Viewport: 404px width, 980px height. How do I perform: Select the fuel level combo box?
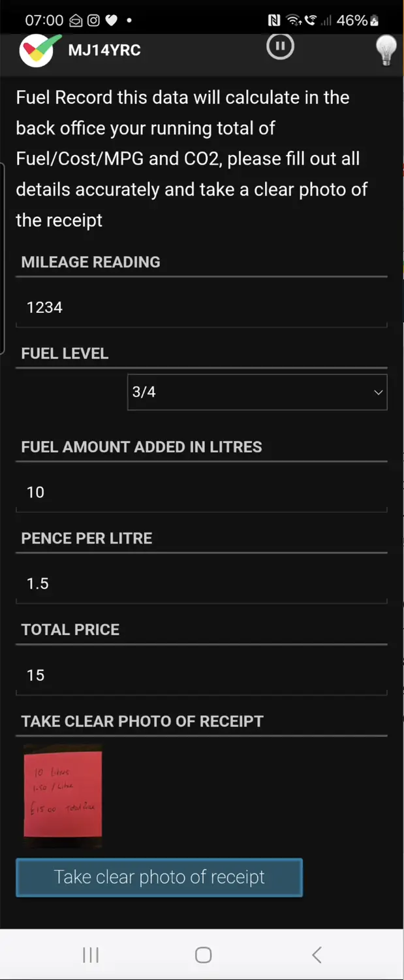click(257, 392)
